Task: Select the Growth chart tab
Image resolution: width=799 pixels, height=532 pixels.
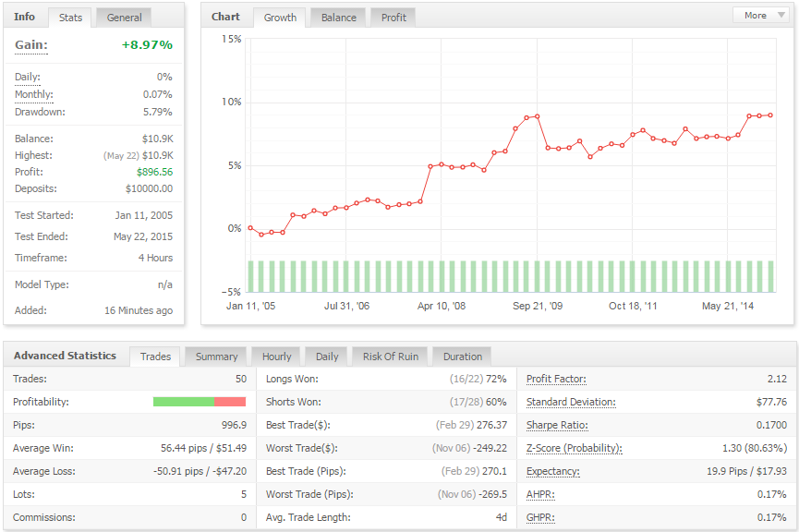Action: point(280,18)
